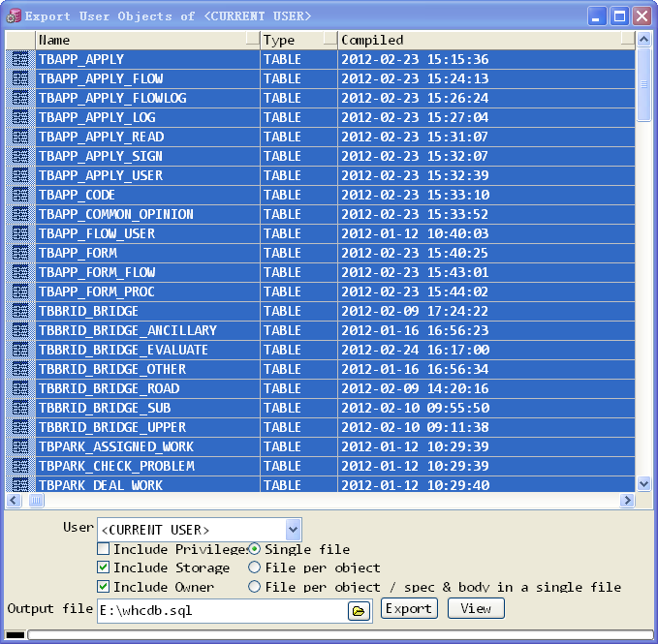Click the table icon beside TBPARK_ASSIGNED_WORK

point(20,446)
